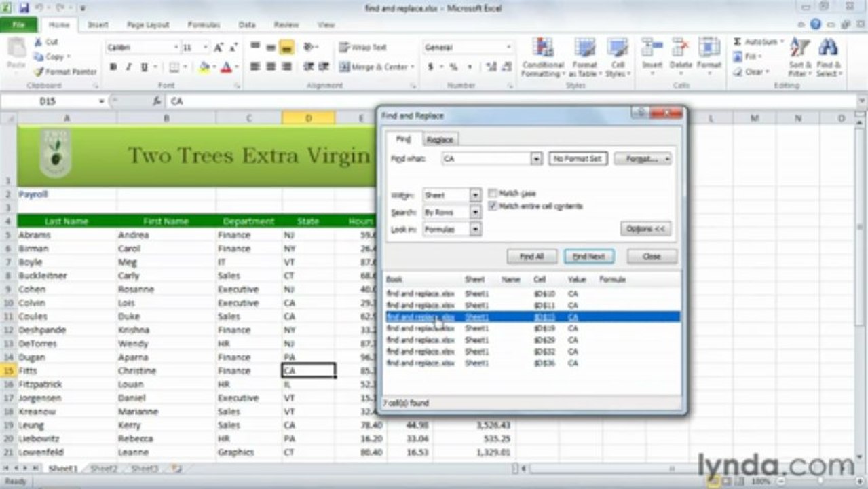868x489 pixels.
Task: Click the Find All button
Action: 531,256
